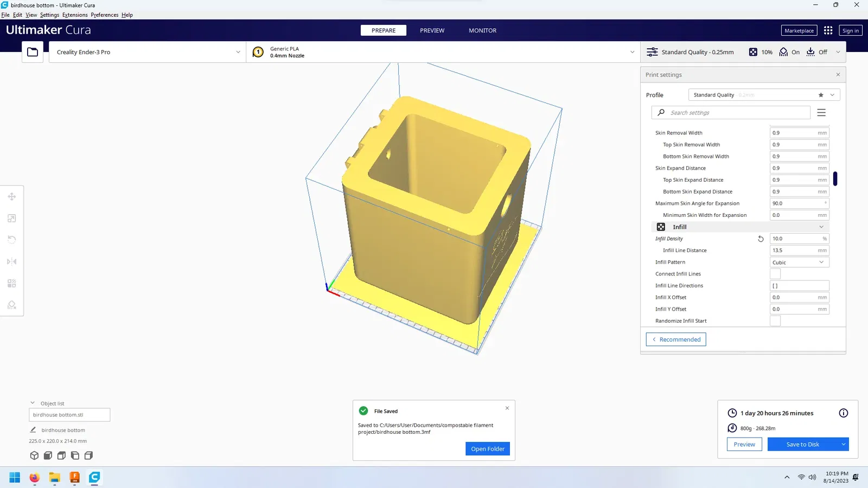This screenshot has height=488, width=868.
Task: Enable Randomize Infill Start checkbox
Action: (775, 321)
